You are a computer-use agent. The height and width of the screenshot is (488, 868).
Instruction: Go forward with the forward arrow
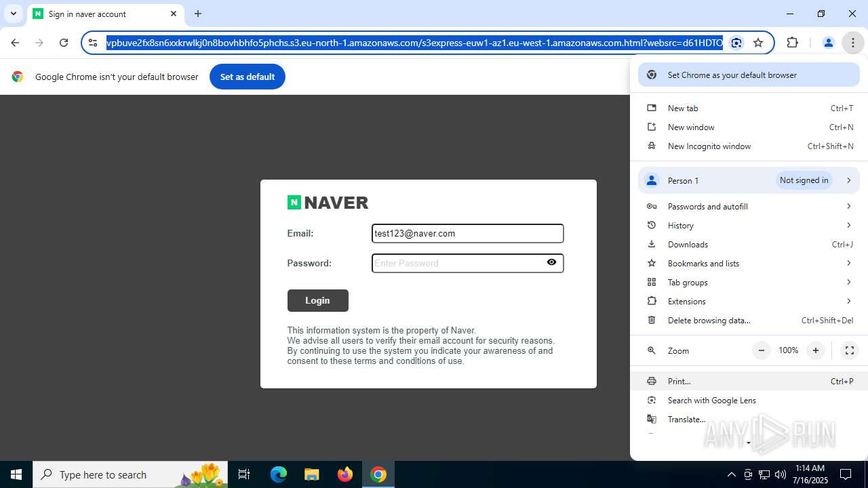39,43
